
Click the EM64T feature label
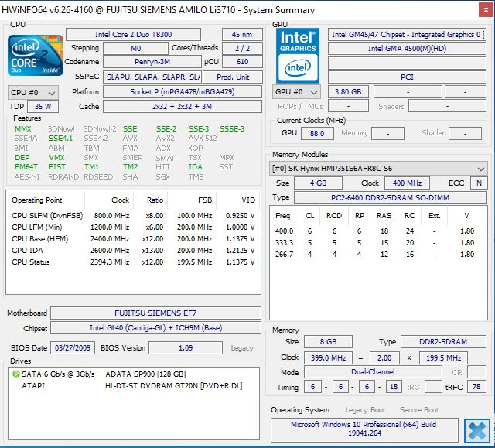26,166
